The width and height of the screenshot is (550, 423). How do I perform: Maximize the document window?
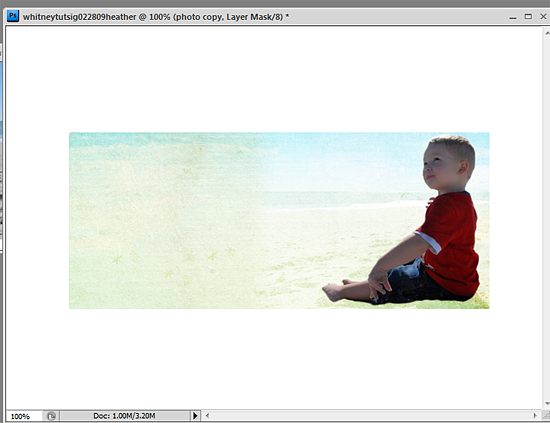point(528,16)
